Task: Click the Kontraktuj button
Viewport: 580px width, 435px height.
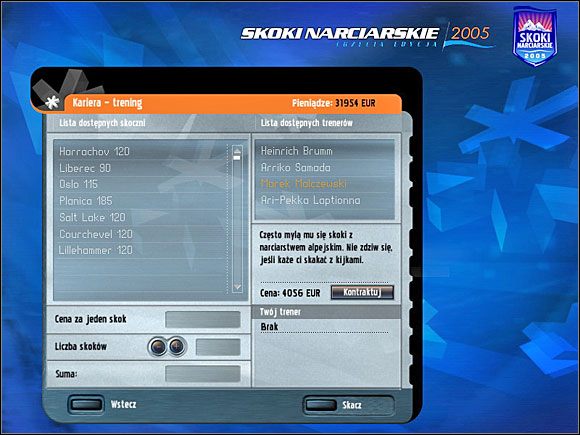Action: pyautogui.click(x=362, y=292)
